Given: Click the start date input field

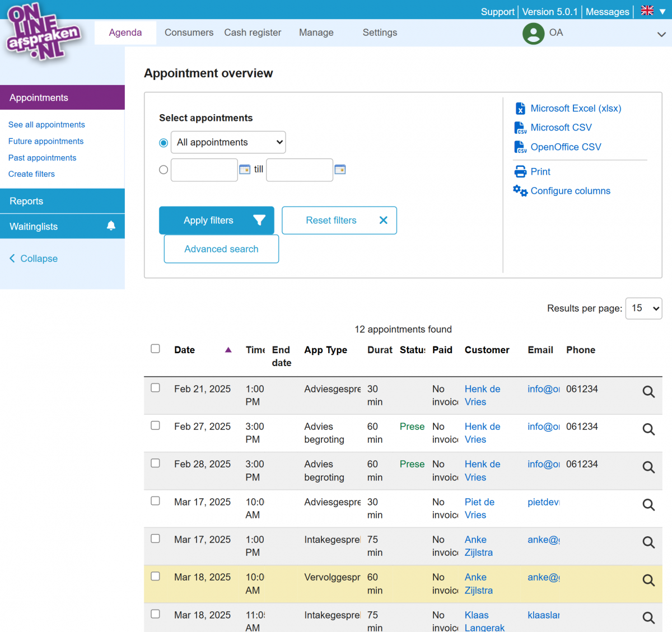Looking at the screenshot, I should pos(204,170).
